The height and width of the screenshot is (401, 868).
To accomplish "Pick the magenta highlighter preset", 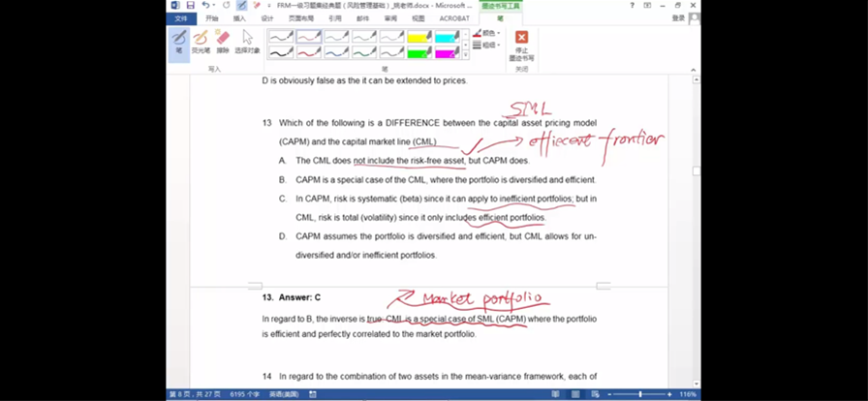I will 448,52.
